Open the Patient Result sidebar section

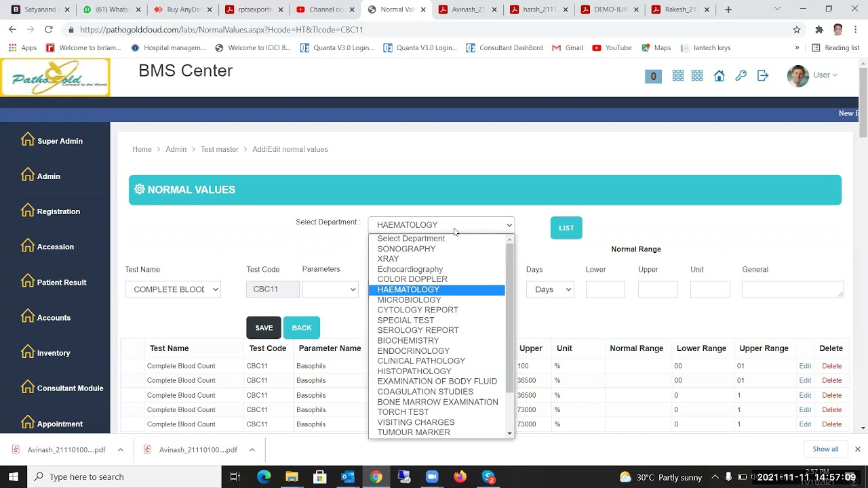[54, 282]
